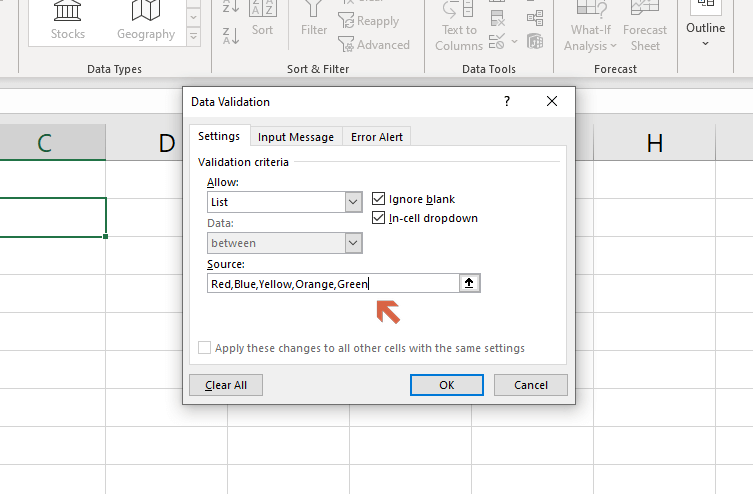Open Forecast Sheet
Viewport: 753px width, 494px height.
[x=644, y=26]
